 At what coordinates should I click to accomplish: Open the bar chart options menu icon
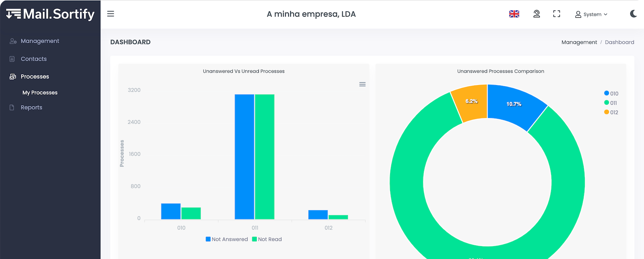362,84
